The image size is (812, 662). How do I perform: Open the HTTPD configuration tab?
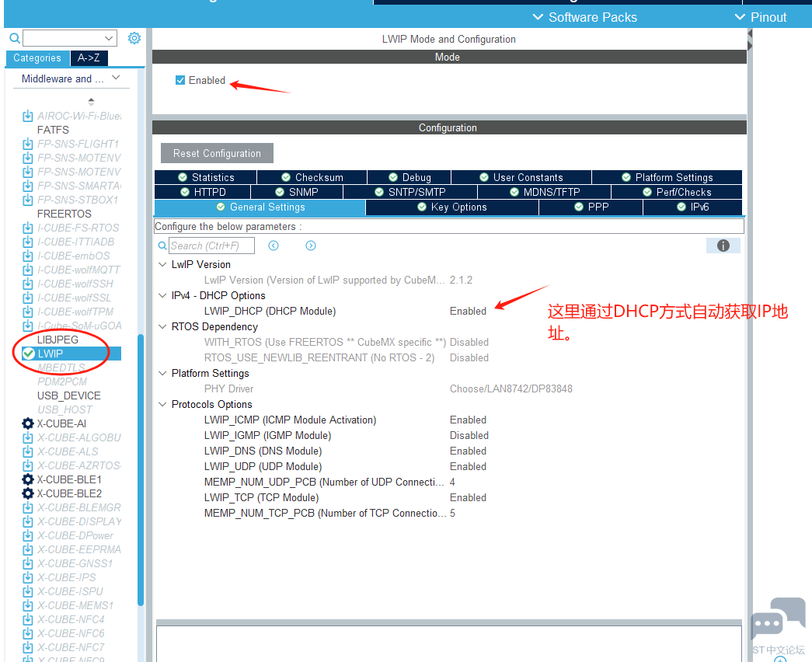203,192
